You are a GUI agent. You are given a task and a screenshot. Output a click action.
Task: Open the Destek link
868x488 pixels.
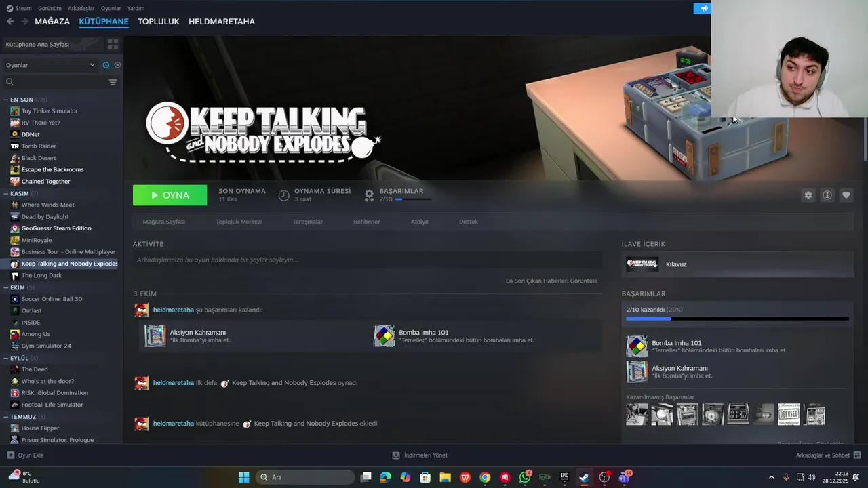point(469,222)
